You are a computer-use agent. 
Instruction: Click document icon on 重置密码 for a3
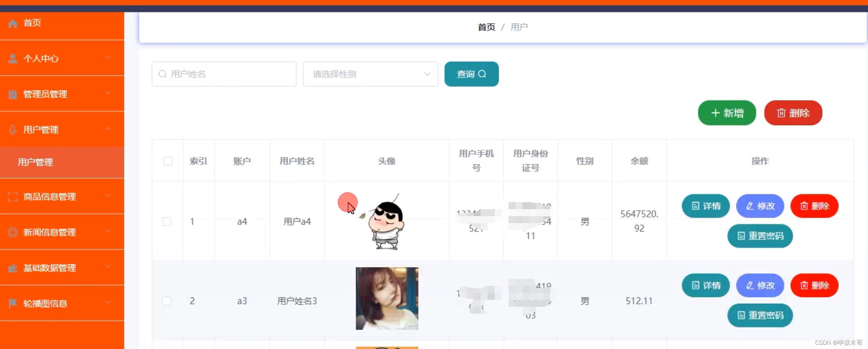click(x=741, y=316)
